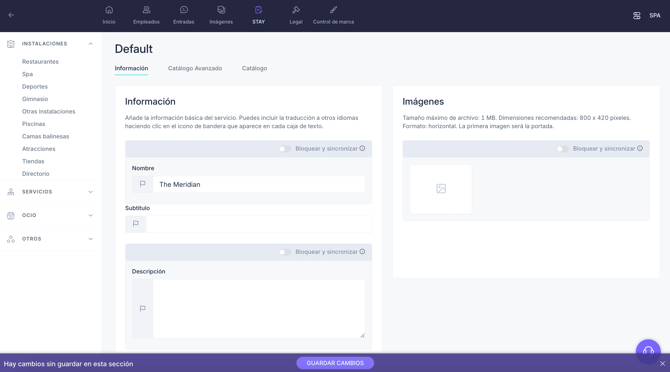The image size is (670, 372).
Task: Toggle Bloquear y sincronizar in Imágenes panel
Action: pos(563,149)
